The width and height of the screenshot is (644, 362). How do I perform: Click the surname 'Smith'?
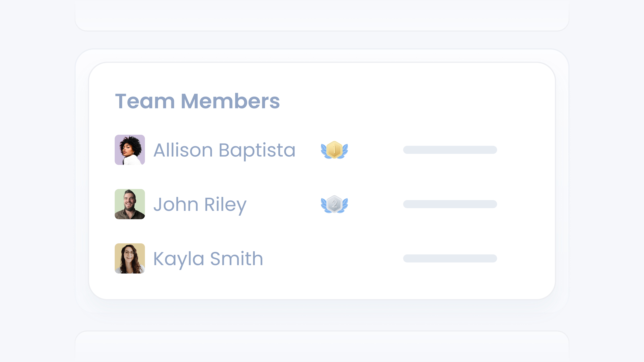[236, 259]
